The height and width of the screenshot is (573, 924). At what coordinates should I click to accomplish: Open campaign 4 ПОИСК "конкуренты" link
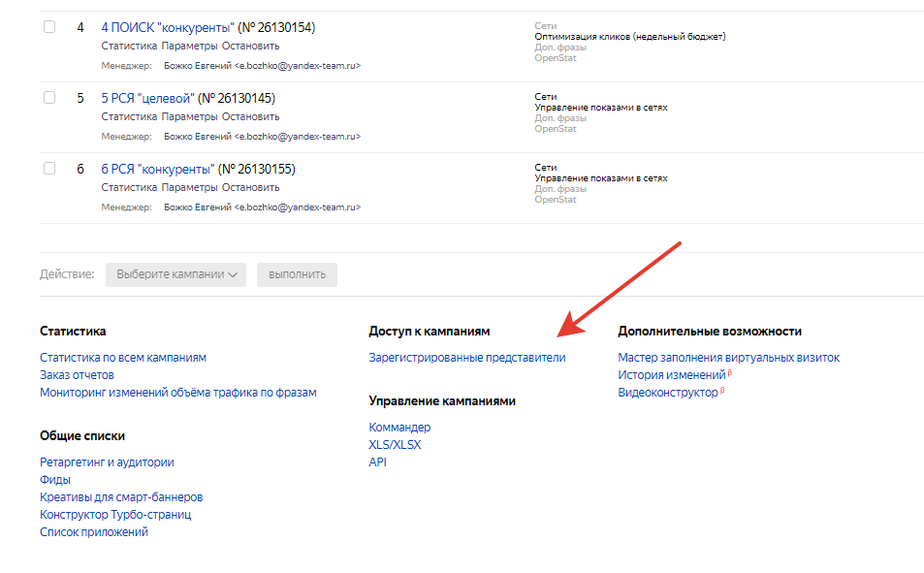coord(167,27)
